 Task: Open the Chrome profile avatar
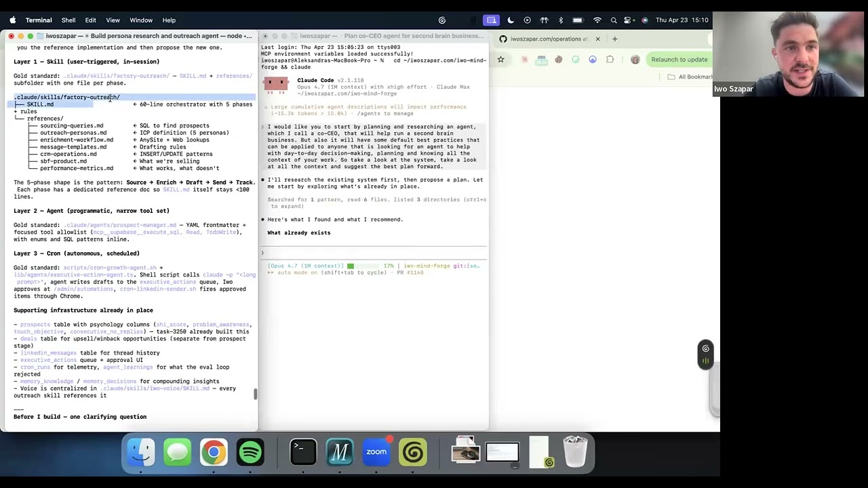click(x=635, y=60)
